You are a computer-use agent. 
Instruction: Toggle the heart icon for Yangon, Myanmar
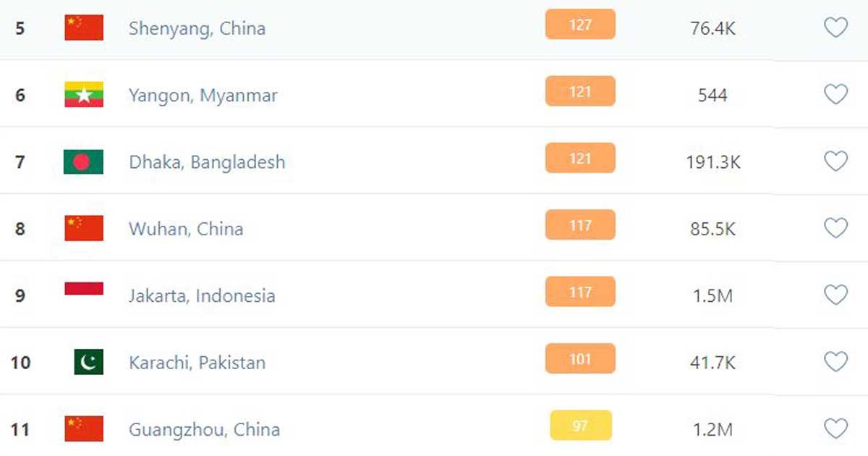pos(835,95)
